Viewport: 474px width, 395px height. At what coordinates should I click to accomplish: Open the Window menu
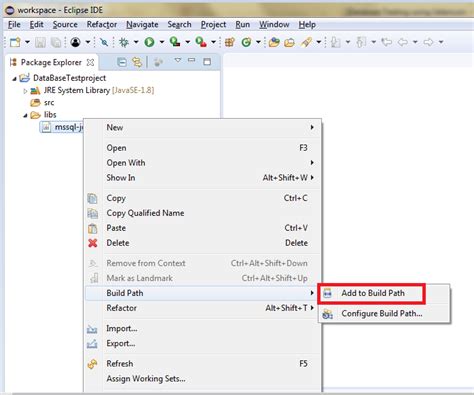point(274,25)
